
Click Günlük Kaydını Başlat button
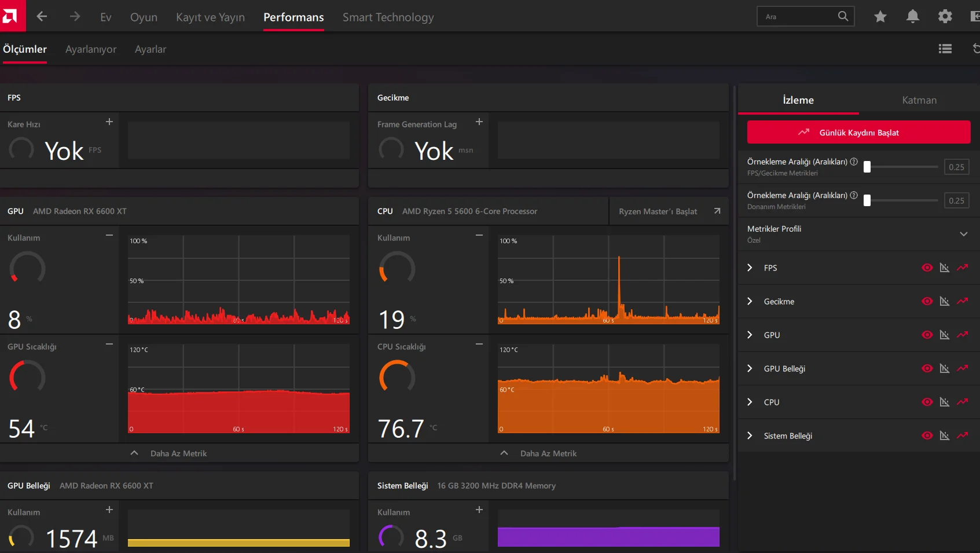coord(858,132)
